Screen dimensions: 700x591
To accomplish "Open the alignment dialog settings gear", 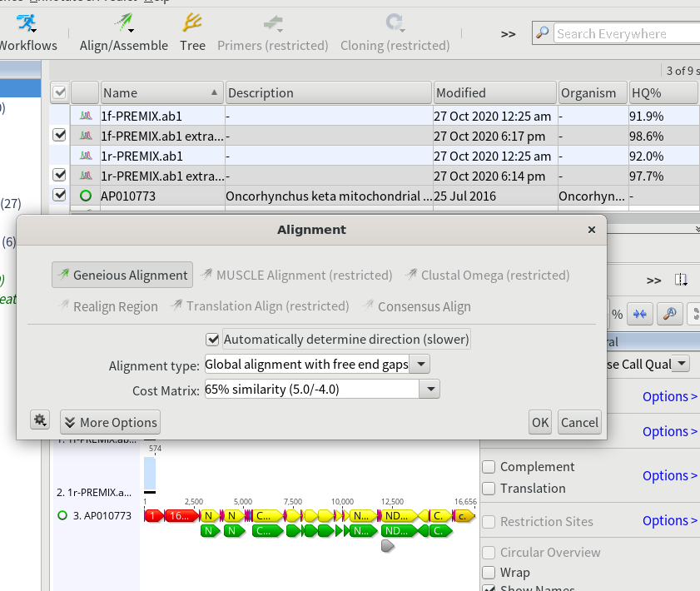I will (40, 420).
